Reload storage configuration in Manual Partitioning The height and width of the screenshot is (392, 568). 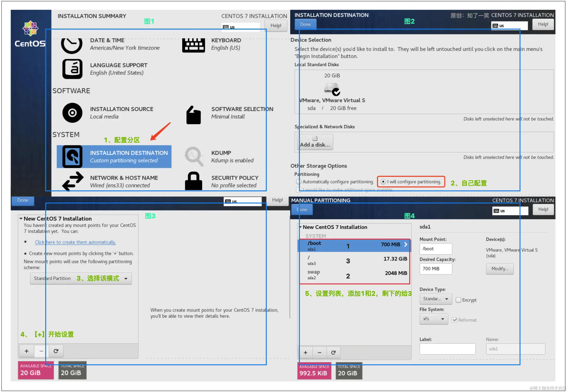(333, 353)
